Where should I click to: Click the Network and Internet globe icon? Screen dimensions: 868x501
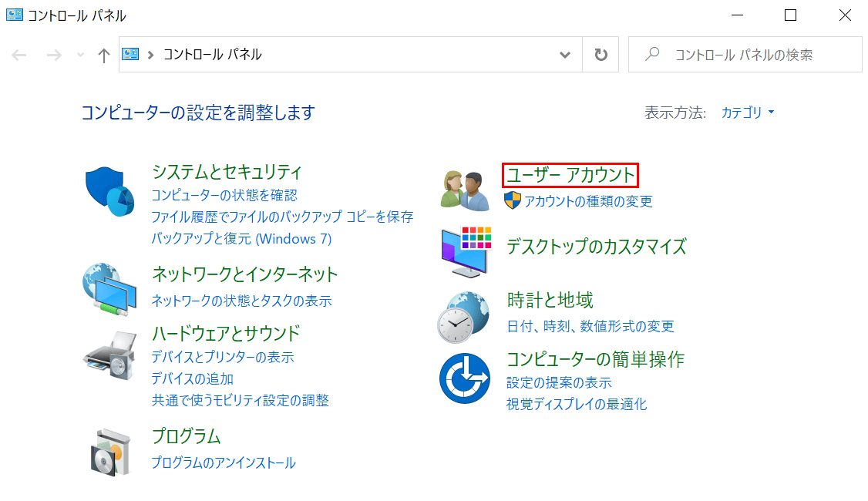pos(109,290)
